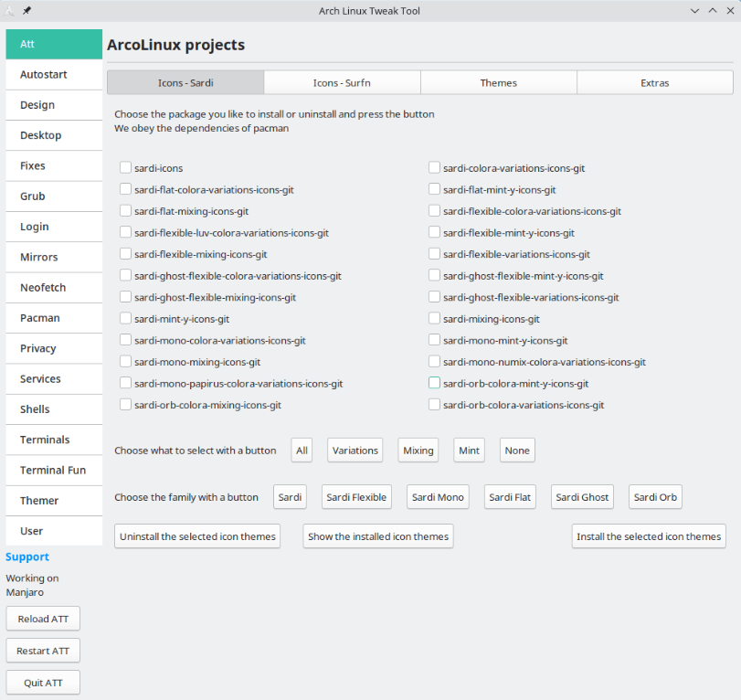The image size is (741, 700).
Task: Open User sidebar section
Action: (x=54, y=531)
